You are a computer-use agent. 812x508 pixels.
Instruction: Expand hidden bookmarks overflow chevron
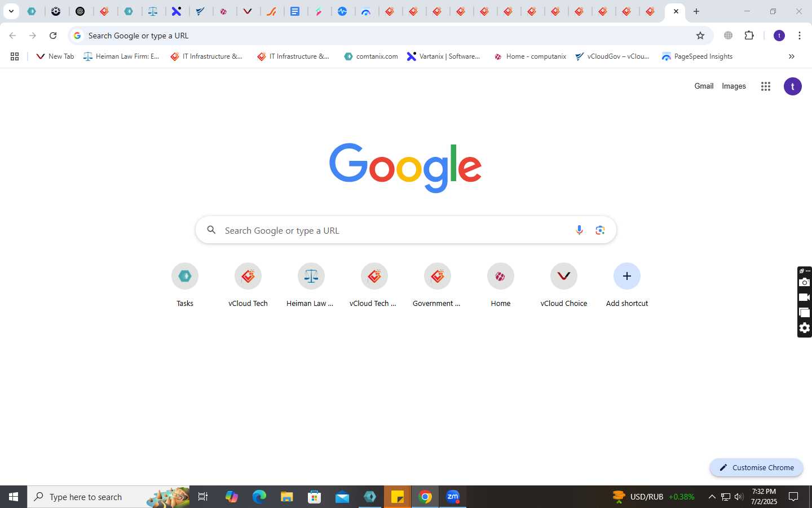[x=791, y=56]
